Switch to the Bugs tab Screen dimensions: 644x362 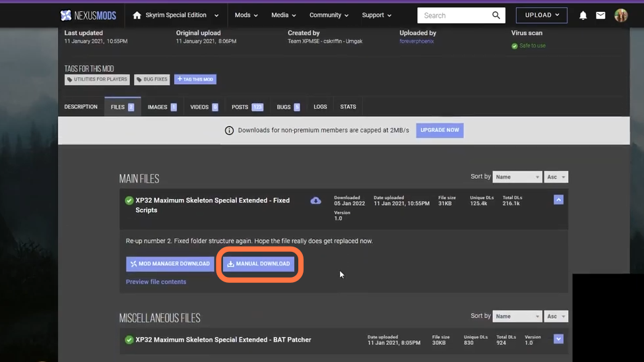point(288,107)
